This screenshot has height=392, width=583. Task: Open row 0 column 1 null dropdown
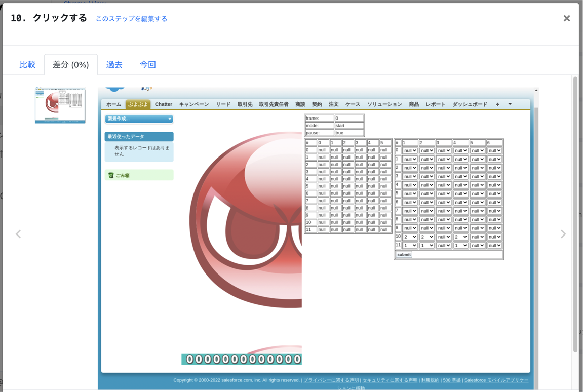410,150
